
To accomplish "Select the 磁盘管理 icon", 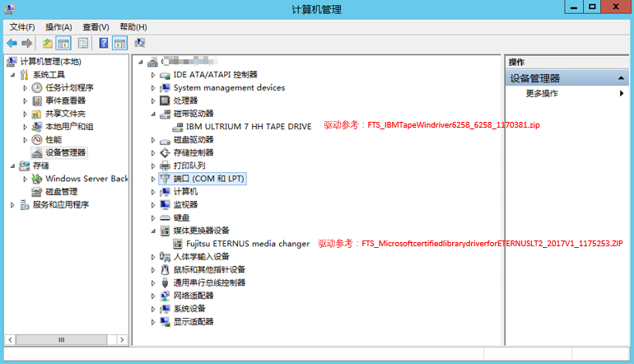I will 37,191.
